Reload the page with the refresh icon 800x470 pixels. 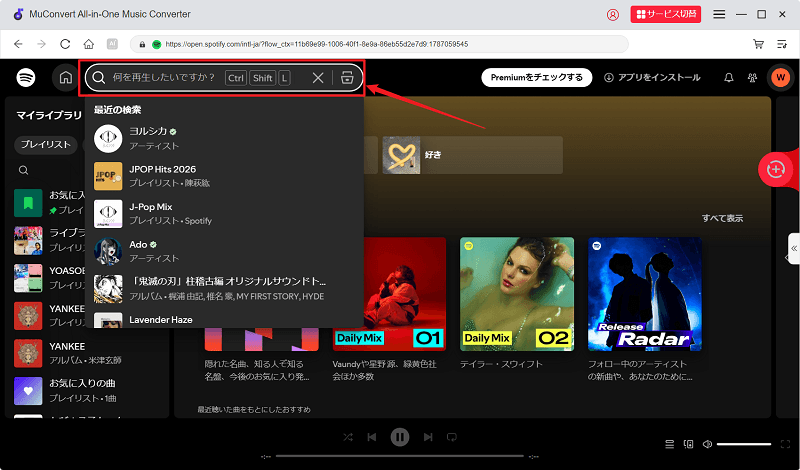coord(65,44)
